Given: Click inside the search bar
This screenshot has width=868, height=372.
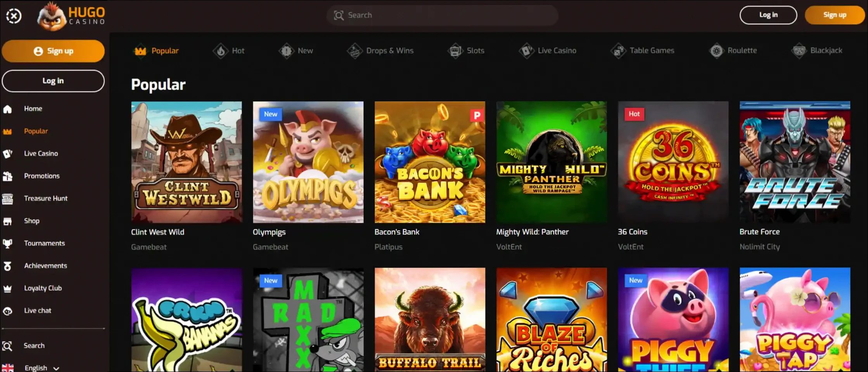Looking at the screenshot, I should [442, 15].
